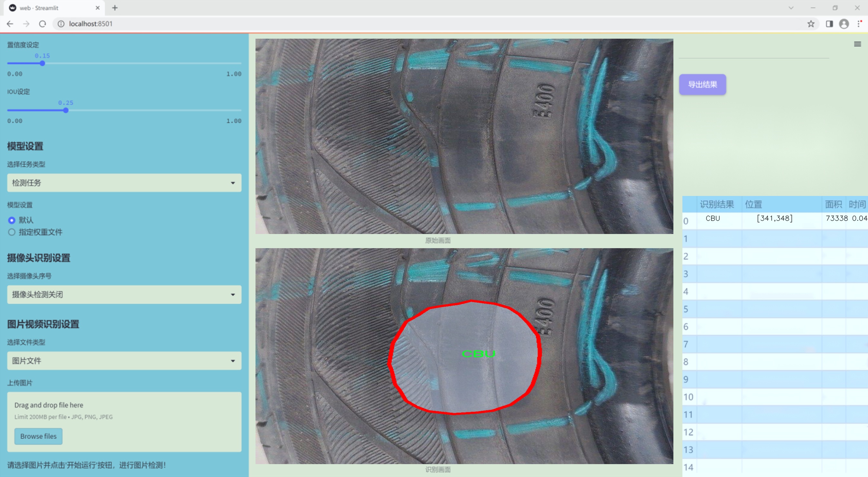Viewport: 868px width, 477px height.
Task: Open the Chrome profile avatar
Action: (x=844, y=24)
